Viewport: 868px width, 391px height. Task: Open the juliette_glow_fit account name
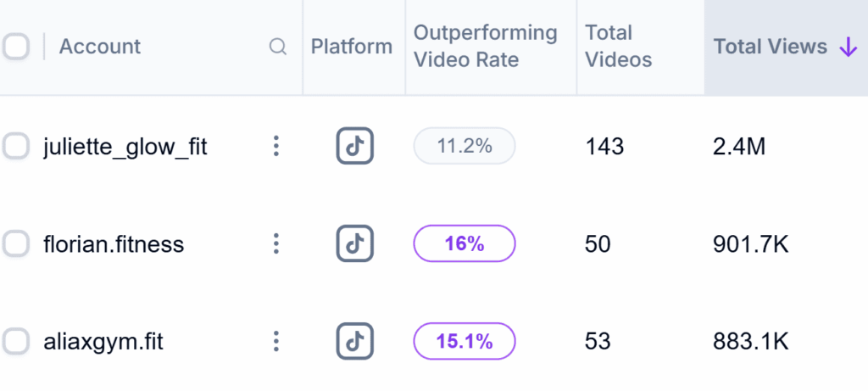[x=125, y=147]
